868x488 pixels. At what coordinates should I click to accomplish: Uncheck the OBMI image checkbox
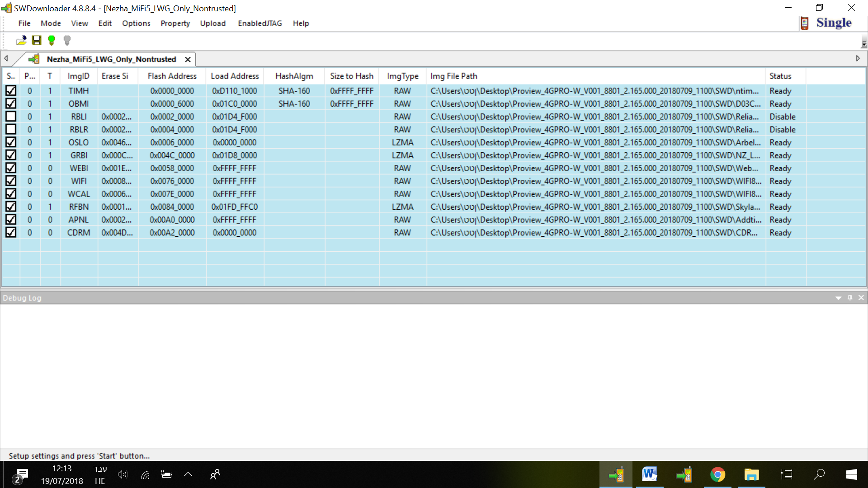click(11, 103)
